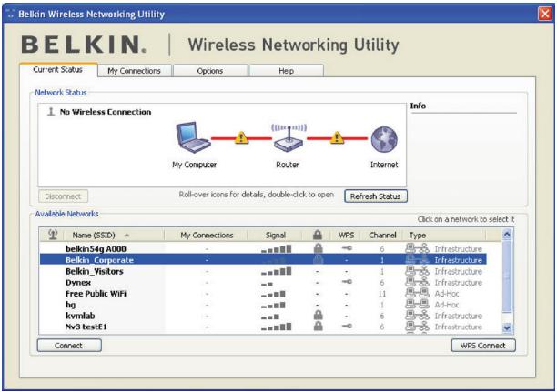Click signal bars on Dynex row
557x392 pixels.
pos(267,284)
